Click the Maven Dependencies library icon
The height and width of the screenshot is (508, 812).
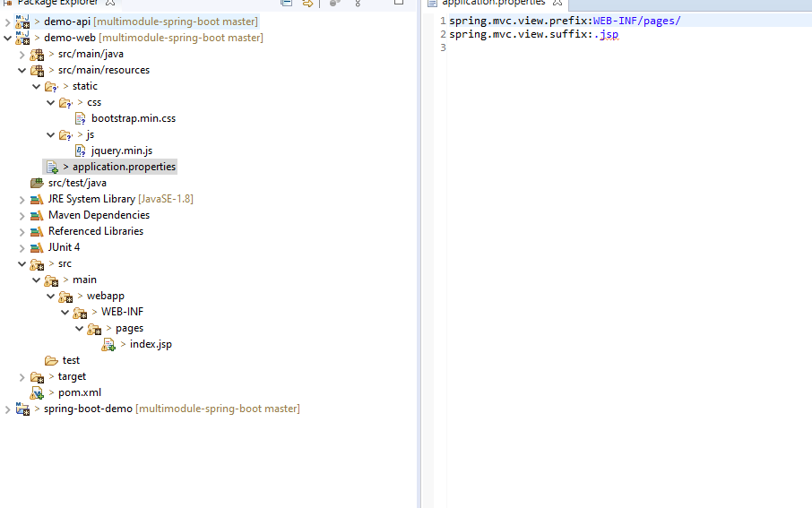click(x=37, y=215)
